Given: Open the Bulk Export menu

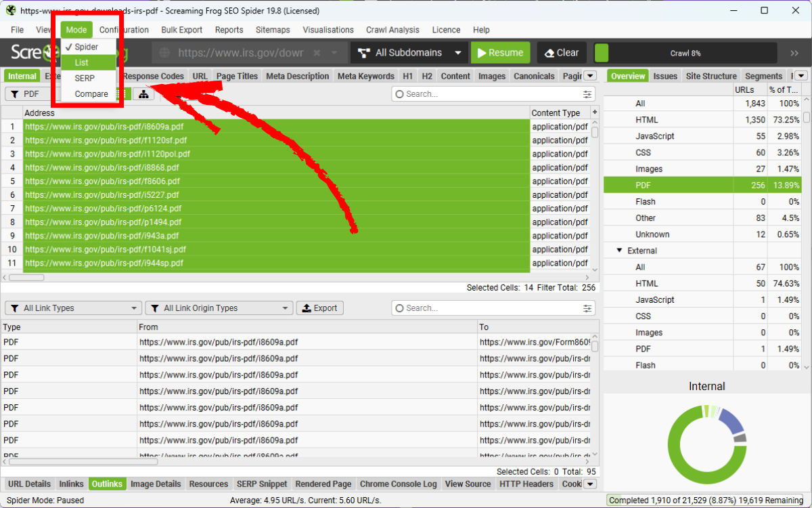Looking at the screenshot, I should tap(181, 30).
